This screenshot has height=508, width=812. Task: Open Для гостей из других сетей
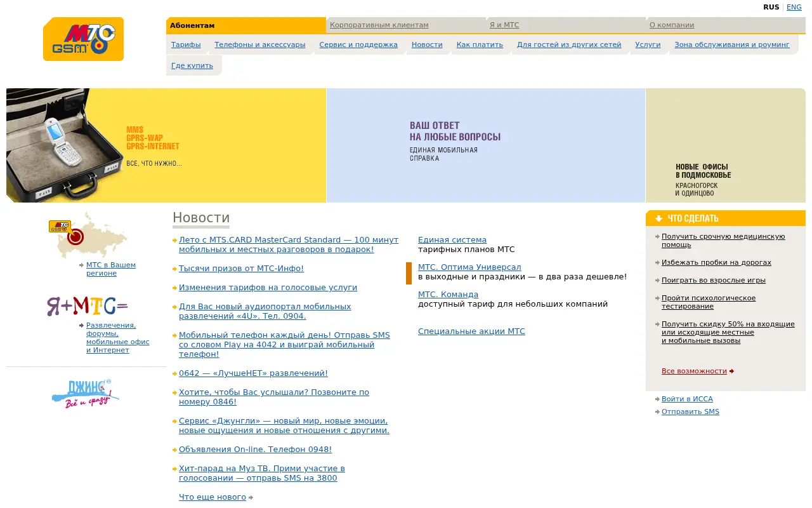(569, 44)
